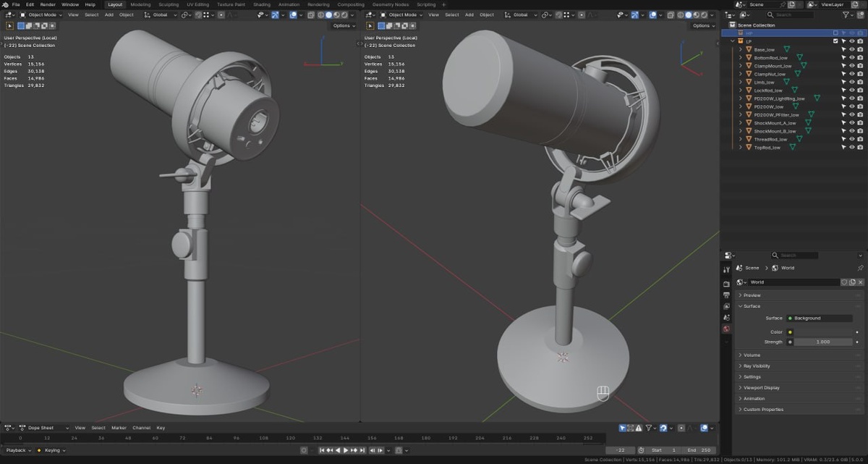Open left viewport Global orientation dropdown

[x=161, y=14]
